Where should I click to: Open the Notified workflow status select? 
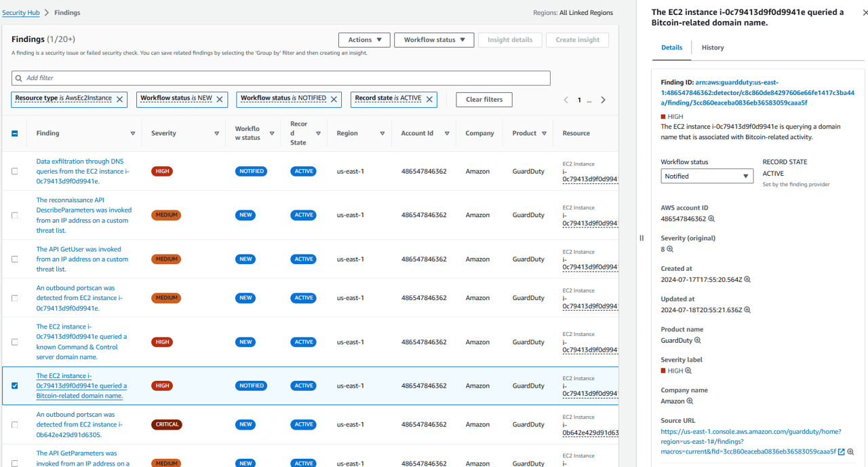click(707, 176)
